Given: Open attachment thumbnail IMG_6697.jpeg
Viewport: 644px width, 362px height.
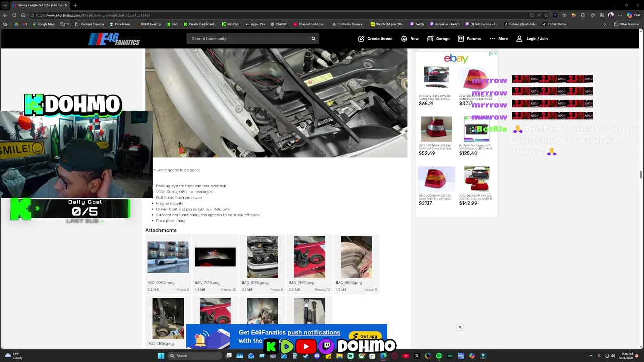Looking at the screenshot, I should [356, 257].
